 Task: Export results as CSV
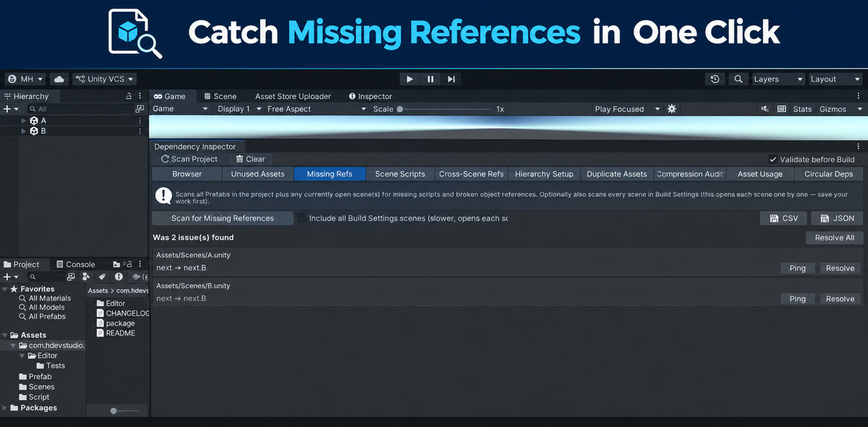(x=783, y=218)
